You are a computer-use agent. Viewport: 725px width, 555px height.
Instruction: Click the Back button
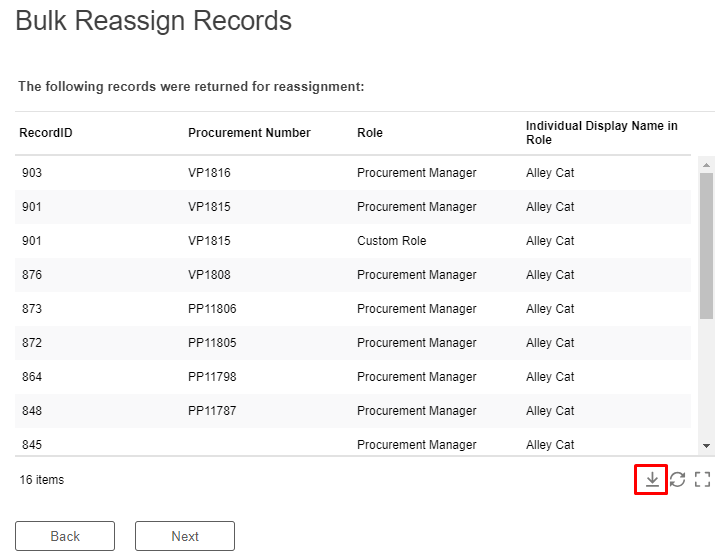[x=65, y=536]
